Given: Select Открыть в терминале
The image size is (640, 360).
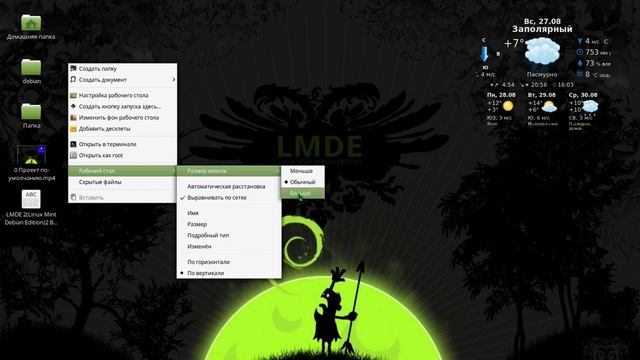Looking at the screenshot, I should (122, 144).
